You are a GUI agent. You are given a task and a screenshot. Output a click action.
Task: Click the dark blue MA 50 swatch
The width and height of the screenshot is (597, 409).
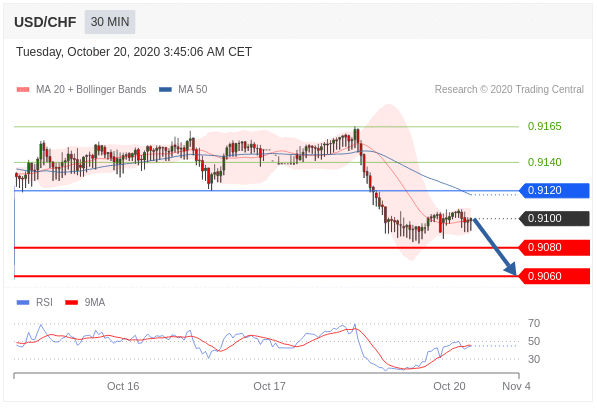[x=165, y=90]
